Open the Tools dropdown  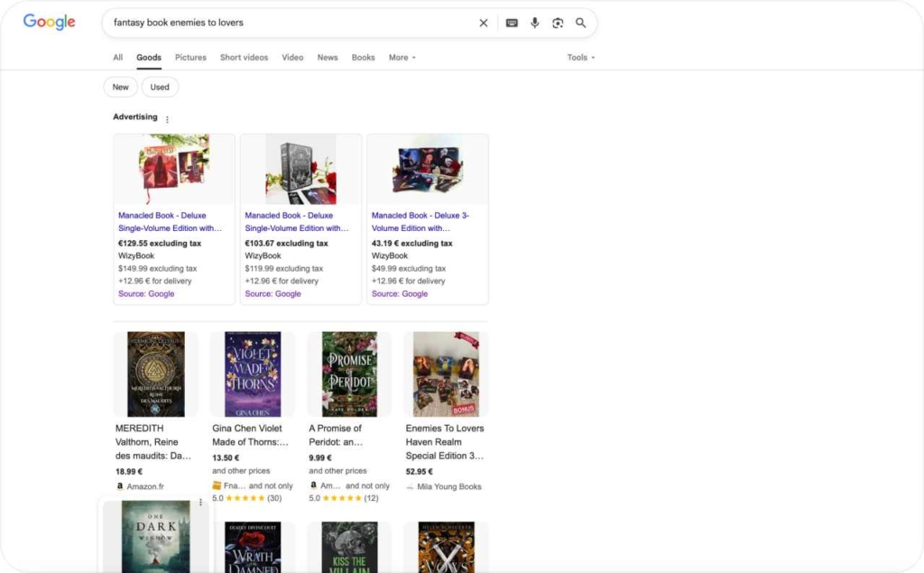click(580, 58)
